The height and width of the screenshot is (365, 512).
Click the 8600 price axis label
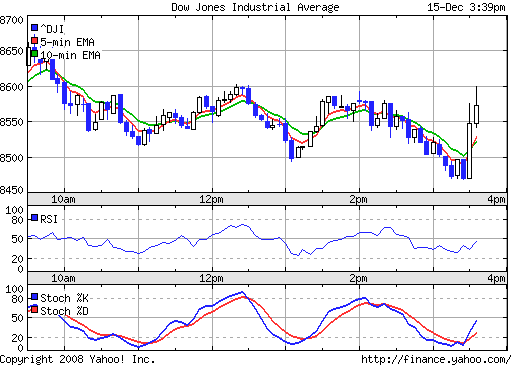[x=12, y=87]
